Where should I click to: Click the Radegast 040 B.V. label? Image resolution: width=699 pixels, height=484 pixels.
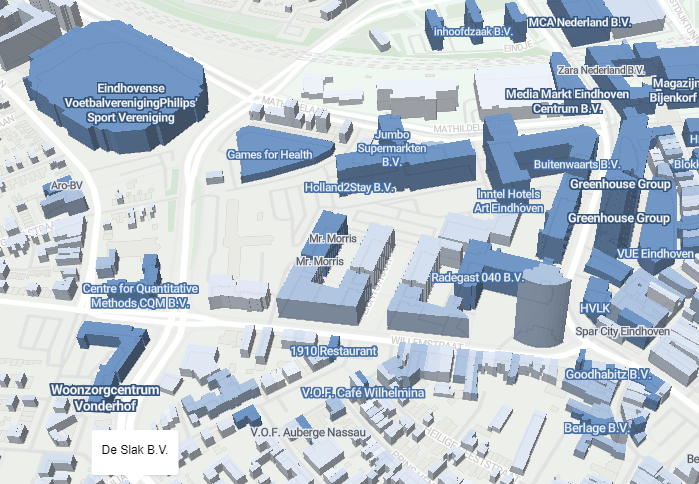pyautogui.click(x=477, y=278)
